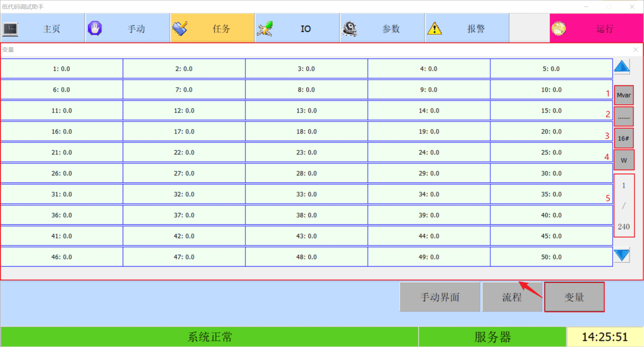The width and height of the screenshot is (644, 347).
Task: Select variable cell 25: 0.0
Action: 551,152
